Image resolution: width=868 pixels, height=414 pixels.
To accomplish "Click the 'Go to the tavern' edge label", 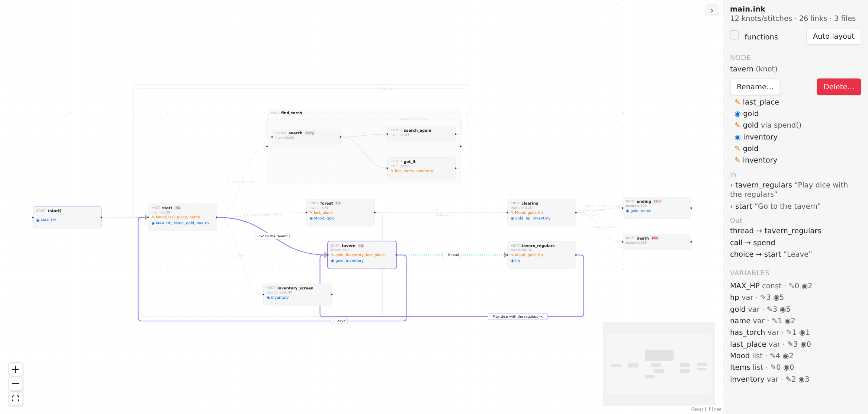I will [x=272, y=236].
